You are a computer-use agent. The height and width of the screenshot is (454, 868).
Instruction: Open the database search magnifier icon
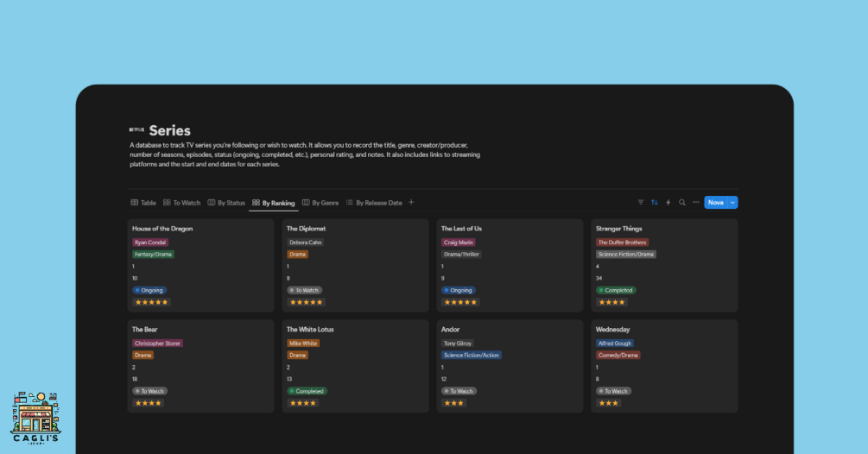(682, 202)
